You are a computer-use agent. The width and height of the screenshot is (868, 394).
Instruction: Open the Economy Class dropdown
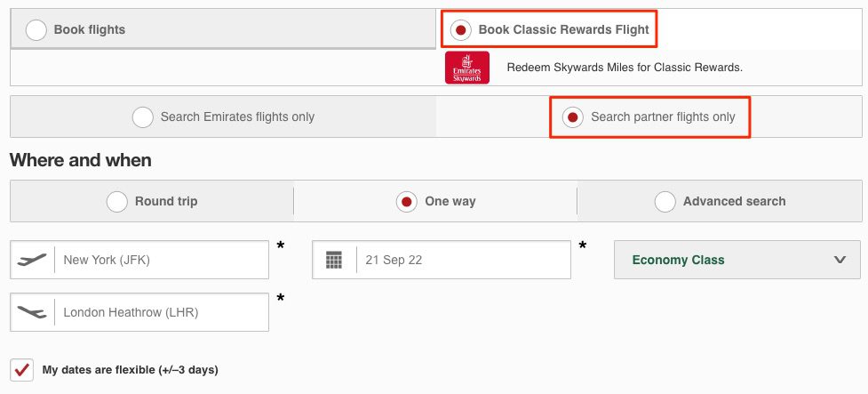pos(737,260)
